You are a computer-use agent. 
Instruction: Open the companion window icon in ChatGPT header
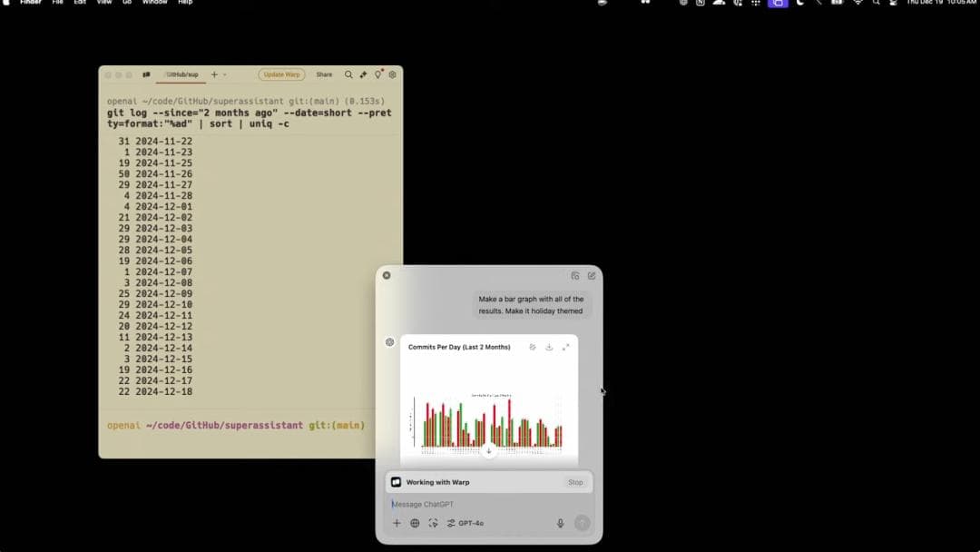(x=575, y=275)
